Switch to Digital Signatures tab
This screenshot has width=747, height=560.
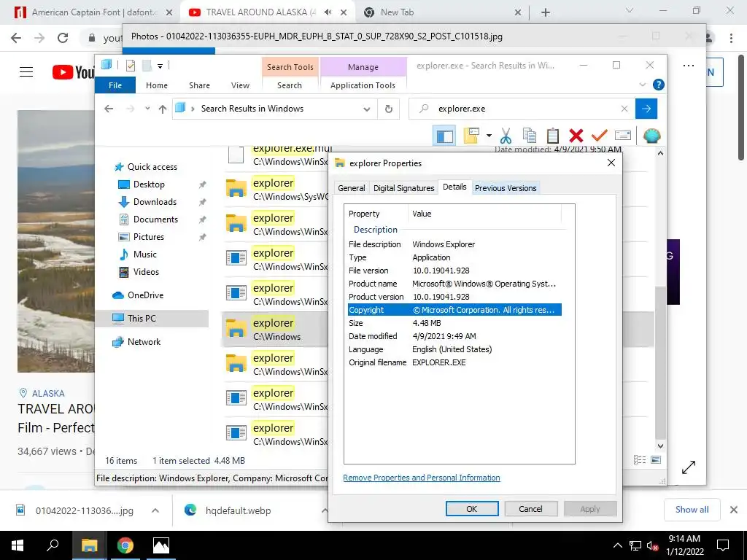pos(404,188)
